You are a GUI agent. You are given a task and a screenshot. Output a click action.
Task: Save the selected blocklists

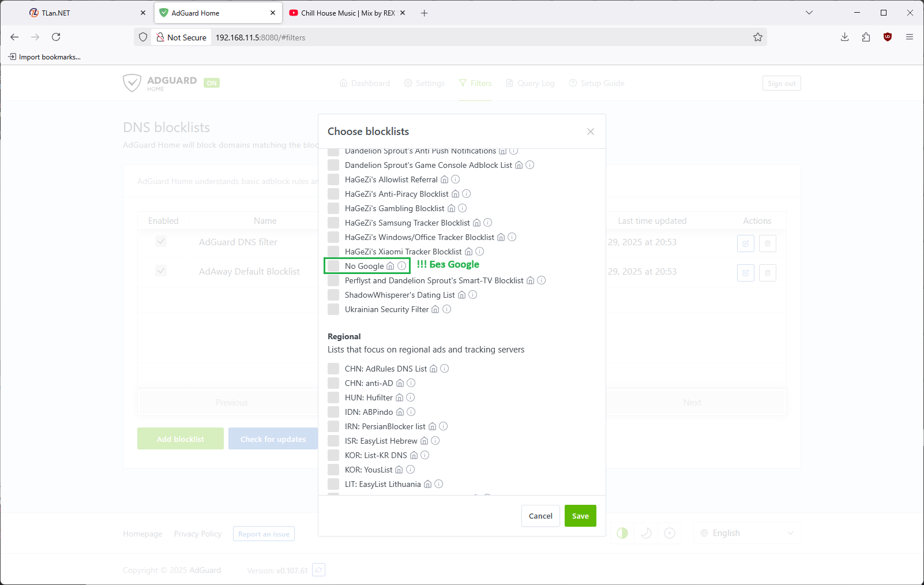point(580,516)
